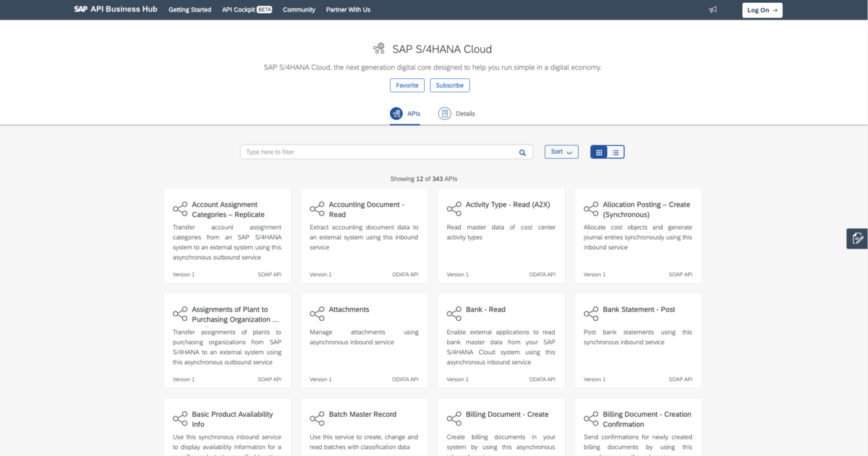This screenshot has height=456, width=868.
Task: Click the Log On button
Action: pos(762,10)
